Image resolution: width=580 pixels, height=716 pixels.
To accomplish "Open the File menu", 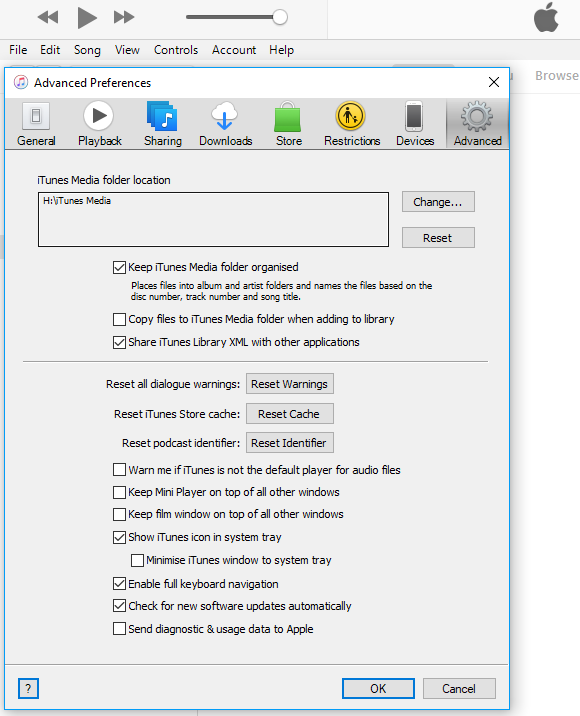I will point(18,50).
